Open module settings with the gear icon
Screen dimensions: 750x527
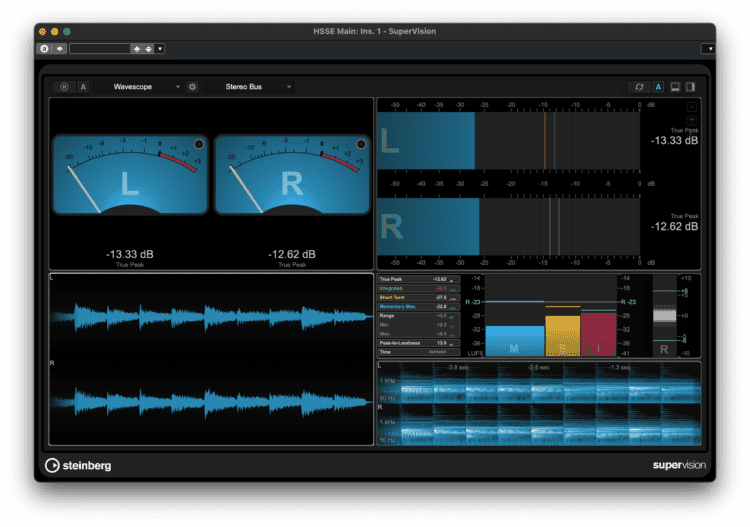click(192, 87)
